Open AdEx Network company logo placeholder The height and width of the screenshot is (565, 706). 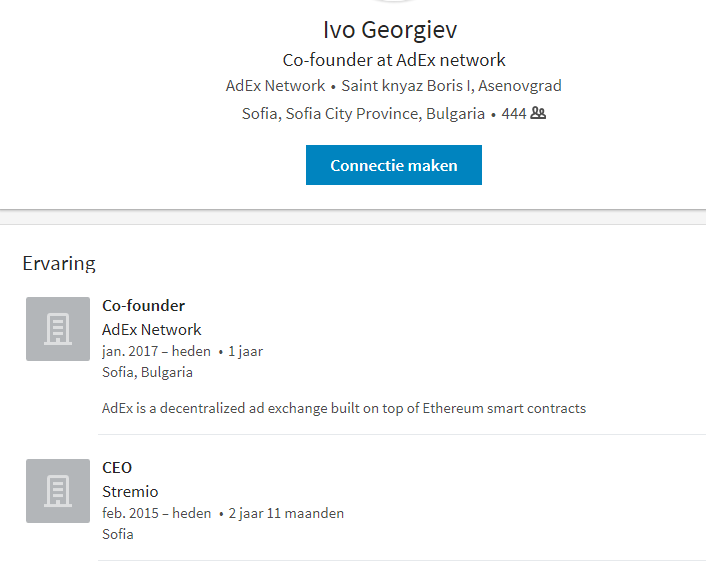pos(58,329)
